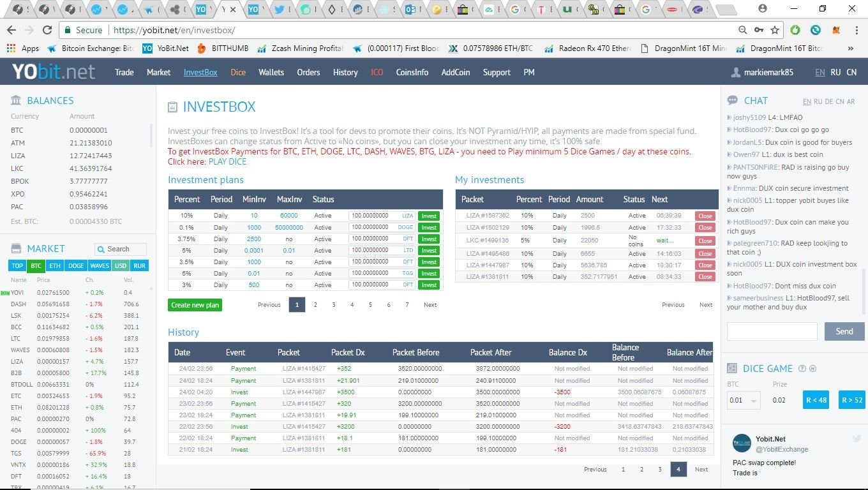Close investment LKC #1499136
The height and width of the screenshot is (490, 868).
point(705,241)
